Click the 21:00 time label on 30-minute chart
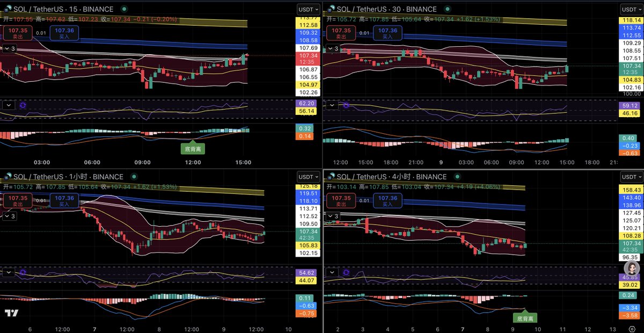This screenshot has width=644, height=333. tap(416, 162)
